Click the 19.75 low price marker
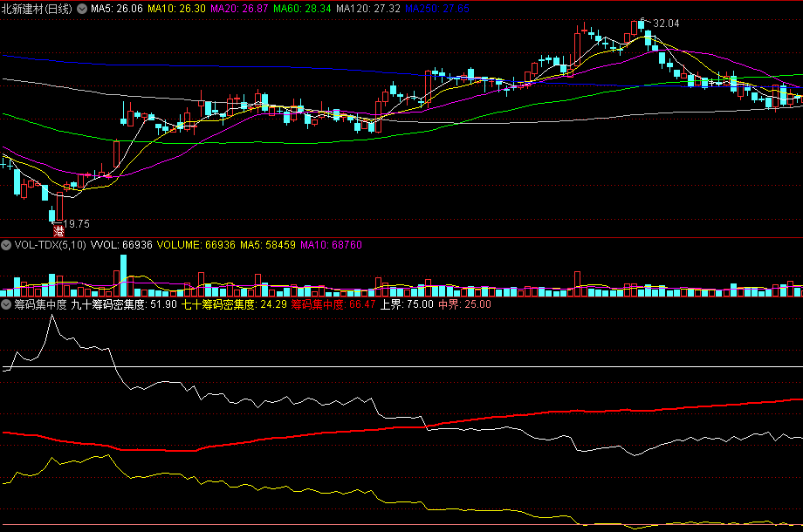803x532 pixels. tap(79, 223)
